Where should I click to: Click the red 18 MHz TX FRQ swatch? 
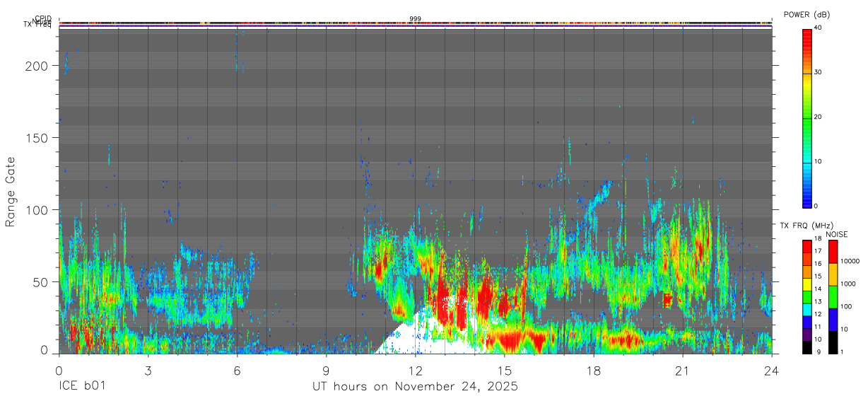pos(807,247)
